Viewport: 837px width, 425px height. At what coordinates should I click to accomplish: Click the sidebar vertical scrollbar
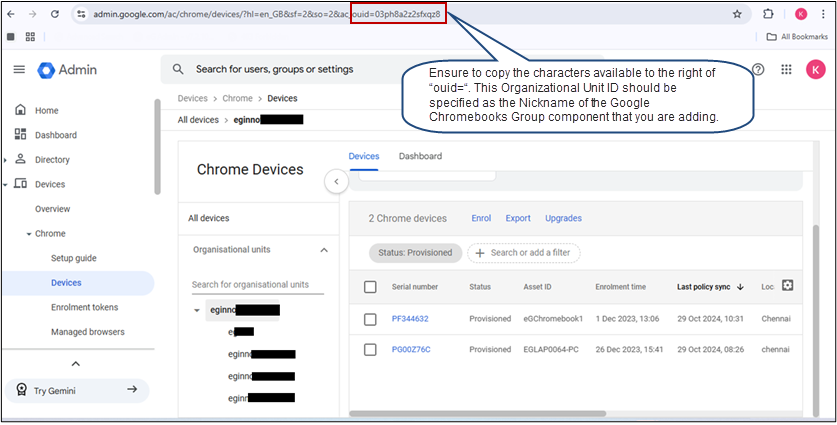pos(157,147)
